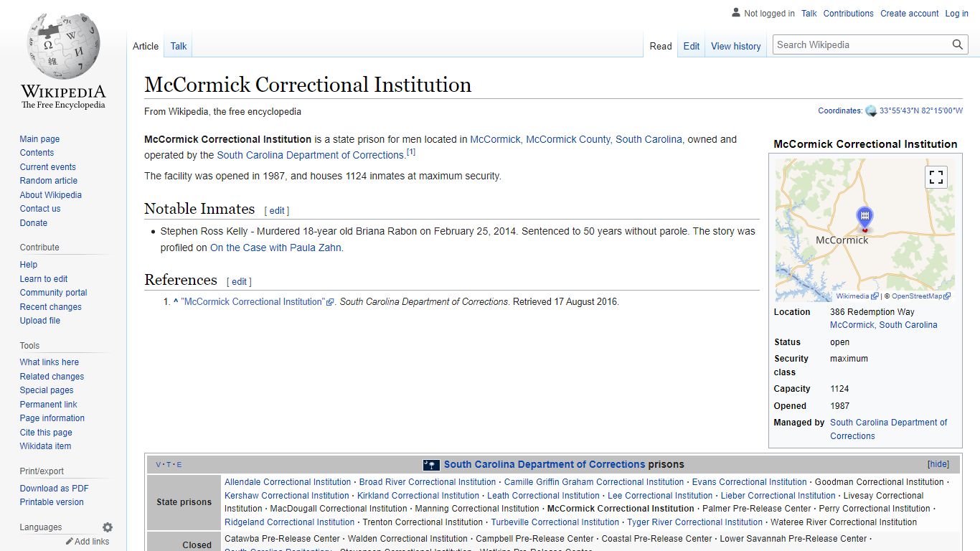The image size is (980, 551).
Task: Click citation superscript [1]
Action: (411, 152)
